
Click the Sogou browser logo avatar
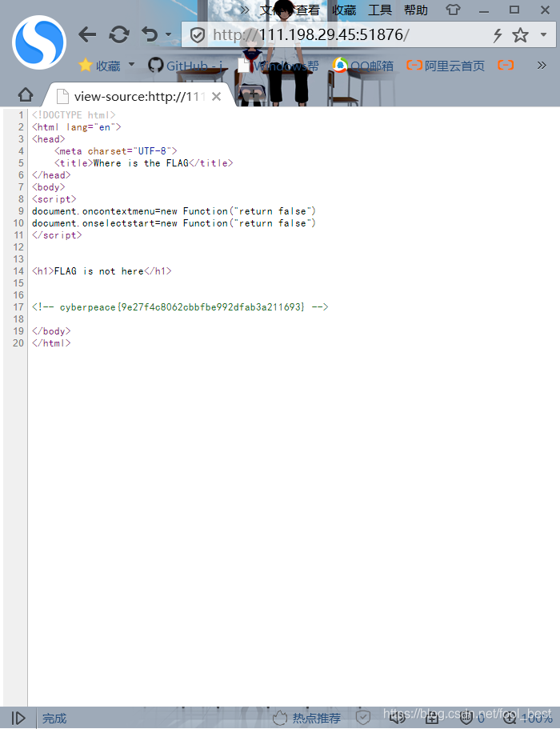pyautogui.click(x=39, y=42)
